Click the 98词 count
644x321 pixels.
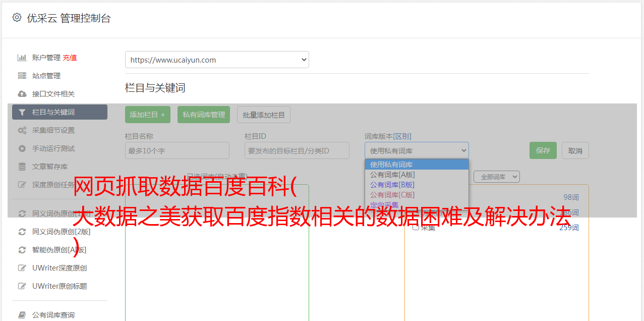571,197
